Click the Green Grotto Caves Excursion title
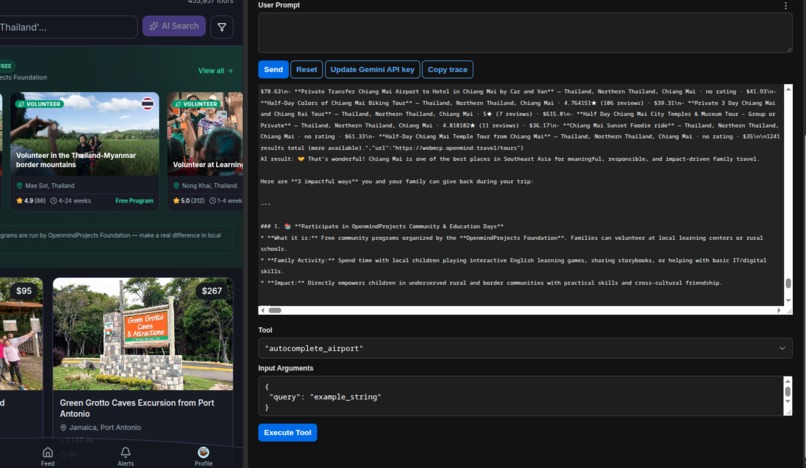Viewport: 806px width, 468px height. pos(137,408)
